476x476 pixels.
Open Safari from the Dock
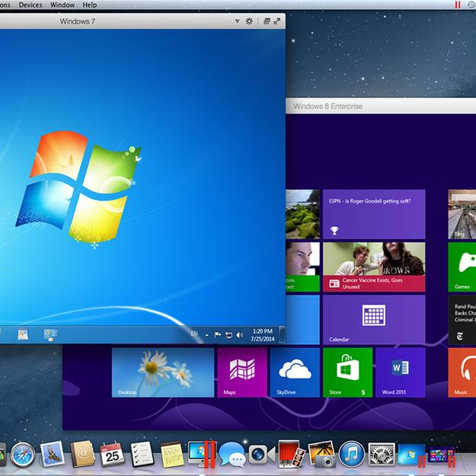(23, 455)
